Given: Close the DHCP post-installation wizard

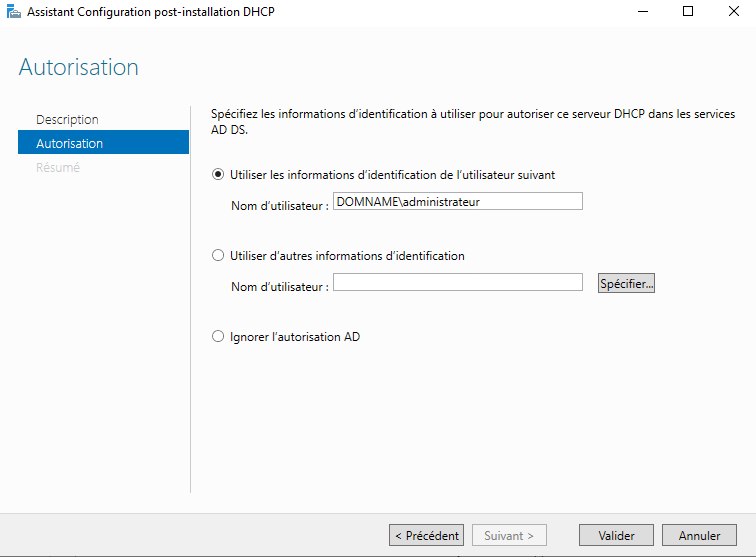Looking at the screenshot, I should pyautogui.click(x=733, y=12).
